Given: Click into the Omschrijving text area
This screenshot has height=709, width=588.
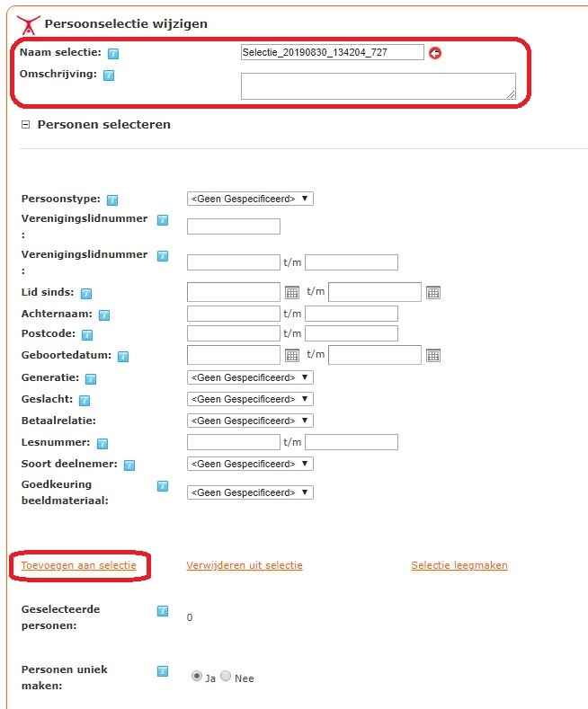Looking at the screenshot, I should click(x=379, y=86).
